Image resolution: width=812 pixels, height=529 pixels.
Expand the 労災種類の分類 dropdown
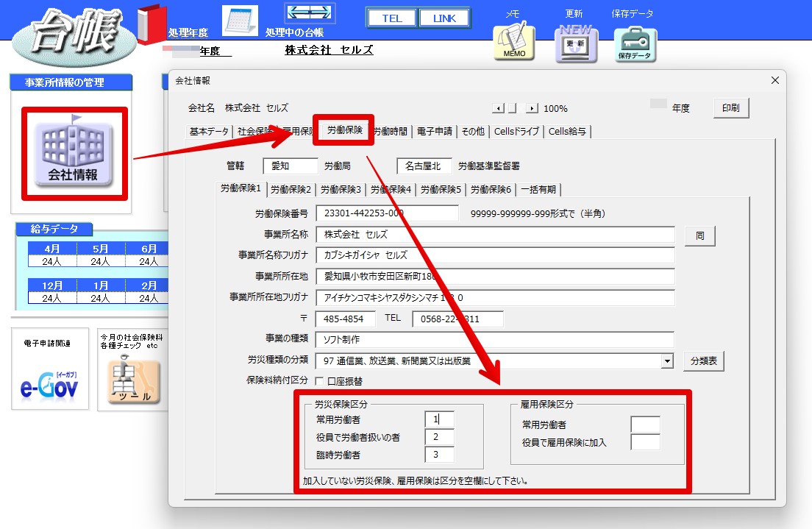tap(668, 361)
